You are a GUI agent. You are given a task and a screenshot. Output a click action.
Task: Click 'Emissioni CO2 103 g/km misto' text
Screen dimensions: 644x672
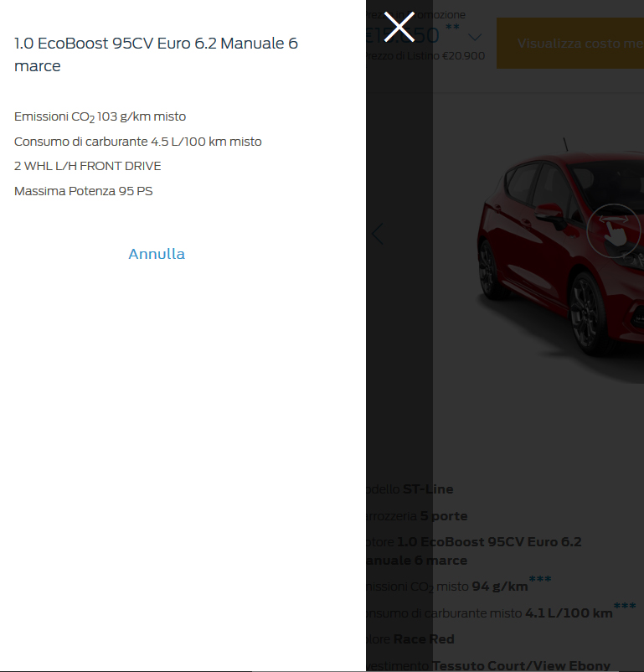click(x=100, y=116)
